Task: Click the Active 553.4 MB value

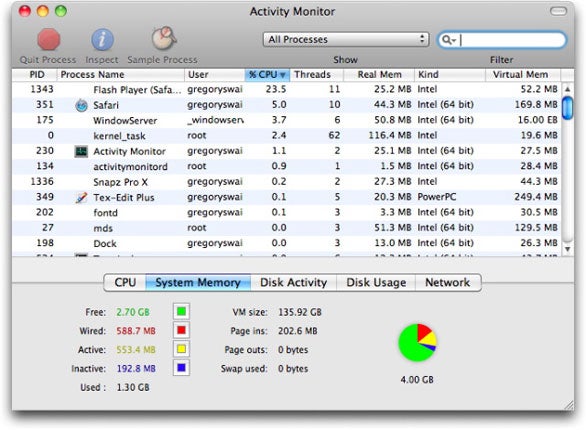Action: [136, 350]
